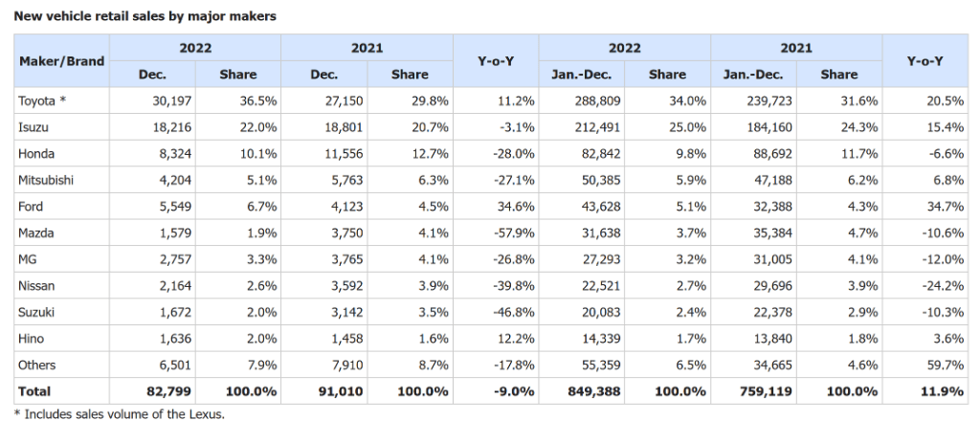Select Others' December 2021 value 7,910
Viewport: 980px width, 421px height.
point(346,365)
